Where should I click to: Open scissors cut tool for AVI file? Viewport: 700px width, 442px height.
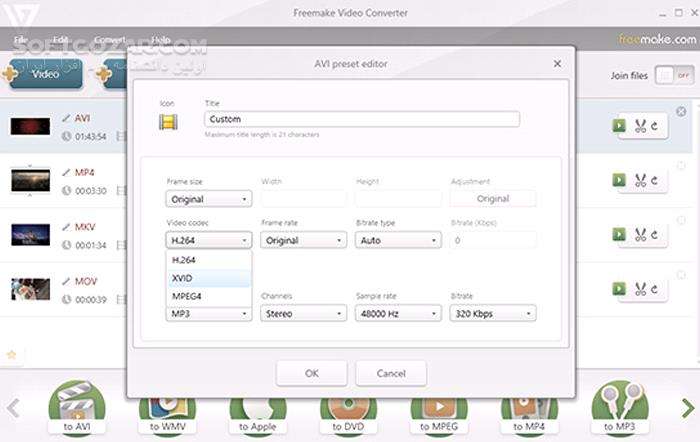tap(641, 126)
